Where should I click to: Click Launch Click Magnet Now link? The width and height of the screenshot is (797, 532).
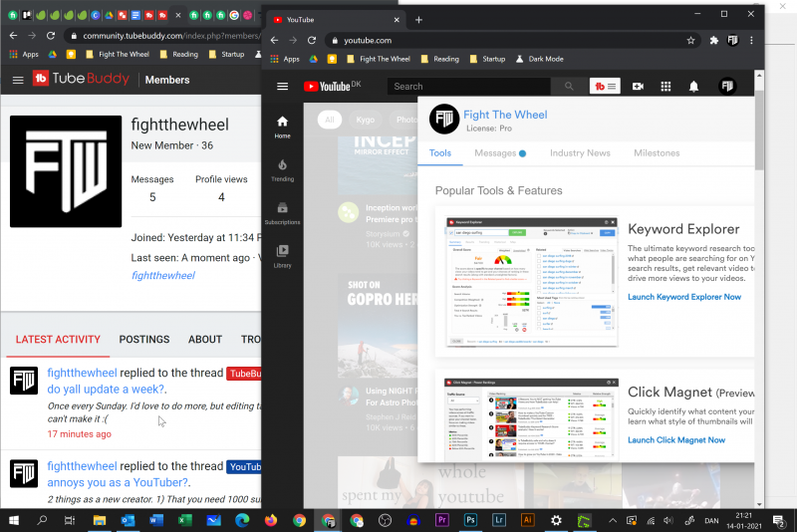click(675, 439)
